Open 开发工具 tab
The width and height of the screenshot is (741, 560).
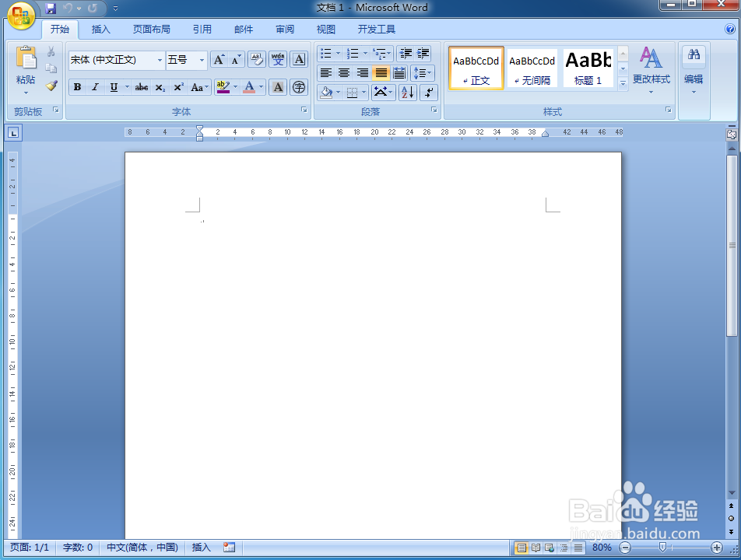(377, 30)
